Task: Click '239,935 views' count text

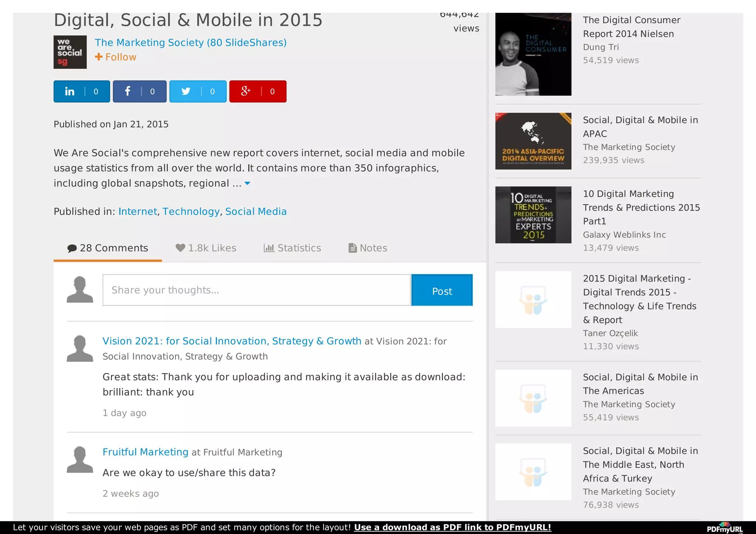Action: (614, 160)
